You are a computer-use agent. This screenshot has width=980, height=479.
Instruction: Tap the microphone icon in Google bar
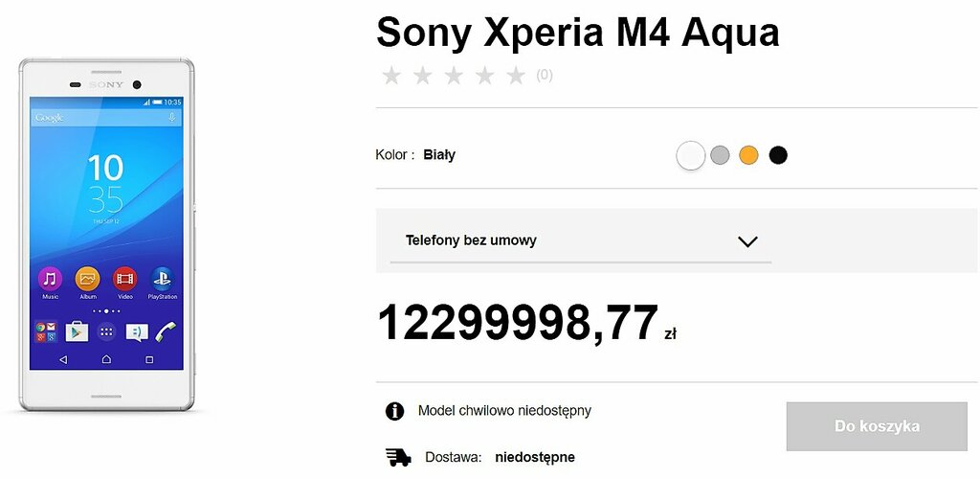coord(172,117)
